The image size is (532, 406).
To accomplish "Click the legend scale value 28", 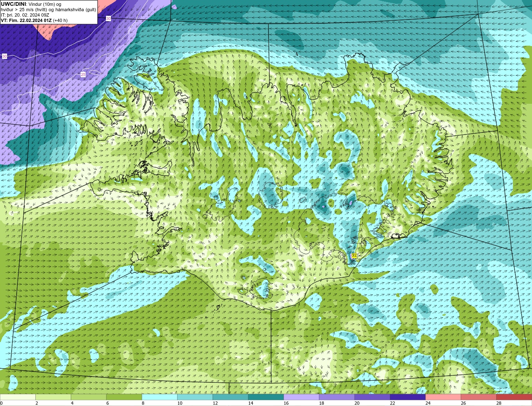I will (x=499, y=403).
